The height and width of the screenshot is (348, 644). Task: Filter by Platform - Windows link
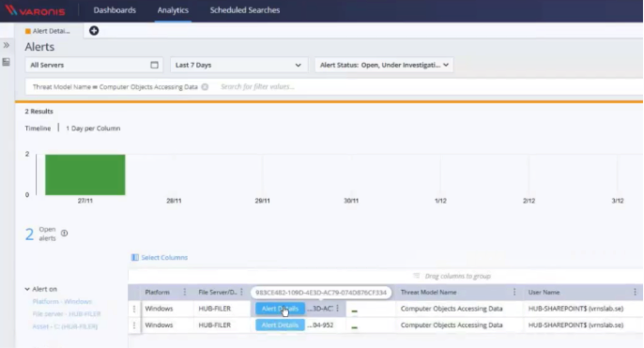coord(62,302)
